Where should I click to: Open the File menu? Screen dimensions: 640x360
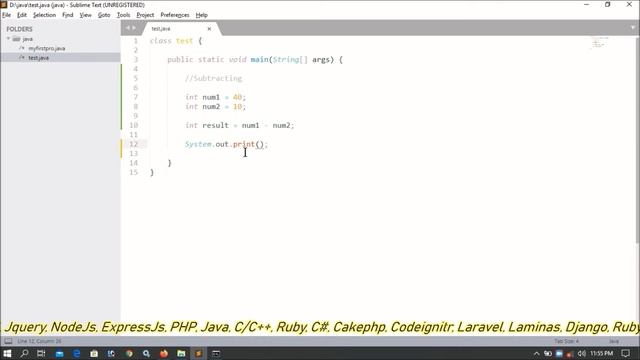[7, 15]
